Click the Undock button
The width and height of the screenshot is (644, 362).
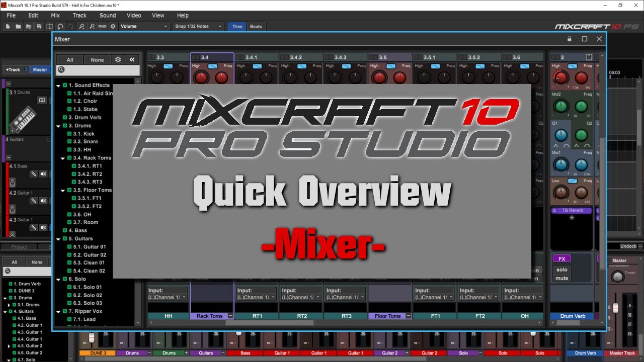point(628,246)
